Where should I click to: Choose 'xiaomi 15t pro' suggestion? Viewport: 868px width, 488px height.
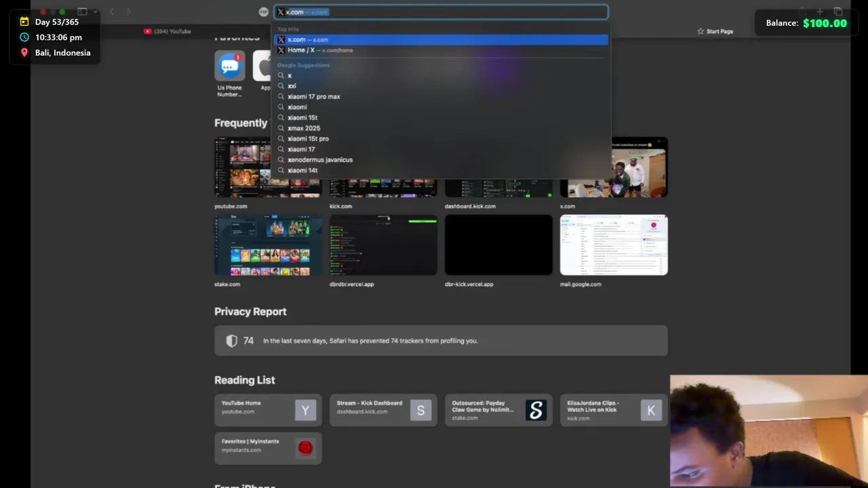[441, 138]
